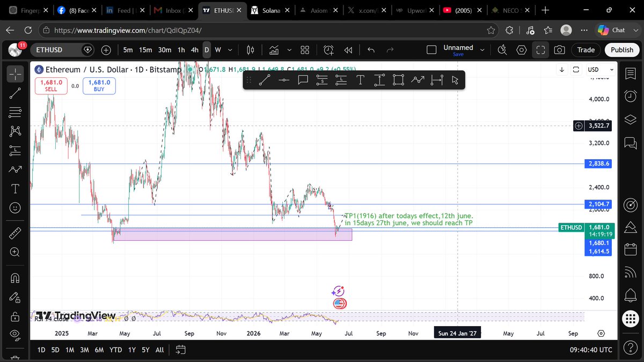Image resolution: width=644 pixels, height=362 pixels.
Task: Undo the last chart action
Action: [371, 50]
